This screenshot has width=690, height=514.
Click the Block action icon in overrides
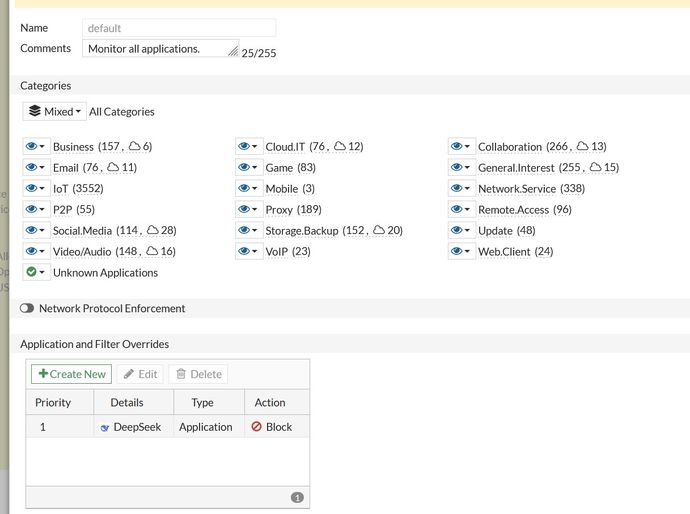click(x=256, y=427)
